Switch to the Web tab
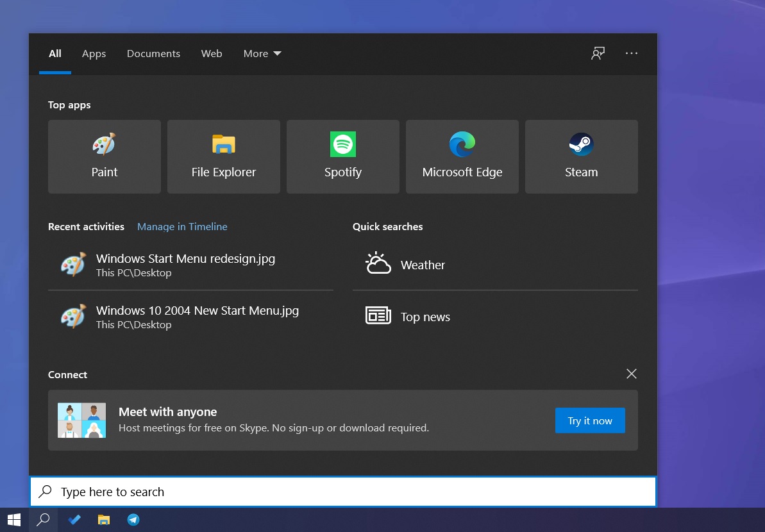Image resolution: width=765 pixels, height=532 pixels. tap(212, 54)
